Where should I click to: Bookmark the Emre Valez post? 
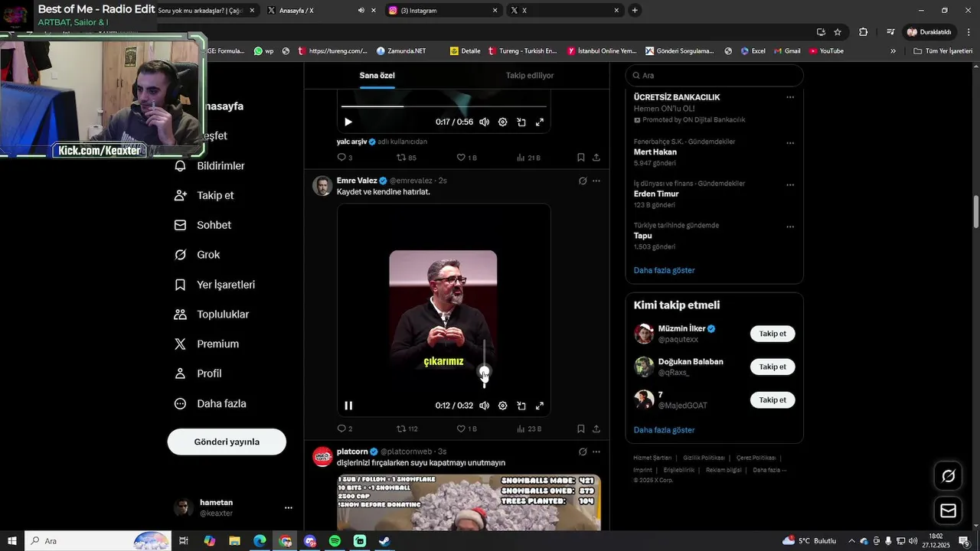[581, 429]
